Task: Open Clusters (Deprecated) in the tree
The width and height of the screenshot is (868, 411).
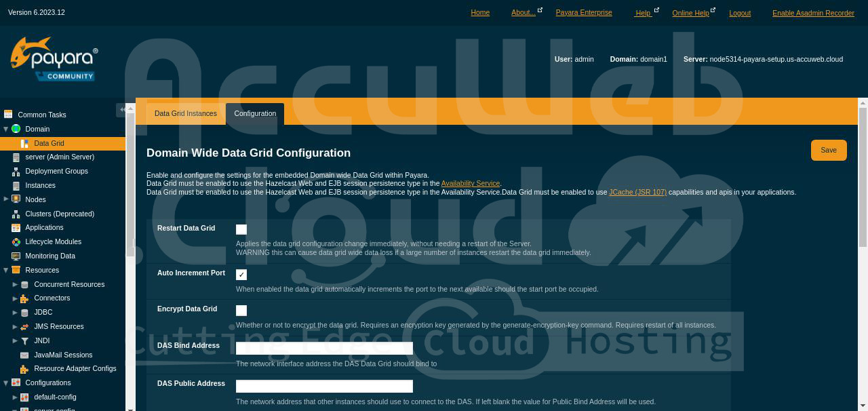Action: [60, 214]
